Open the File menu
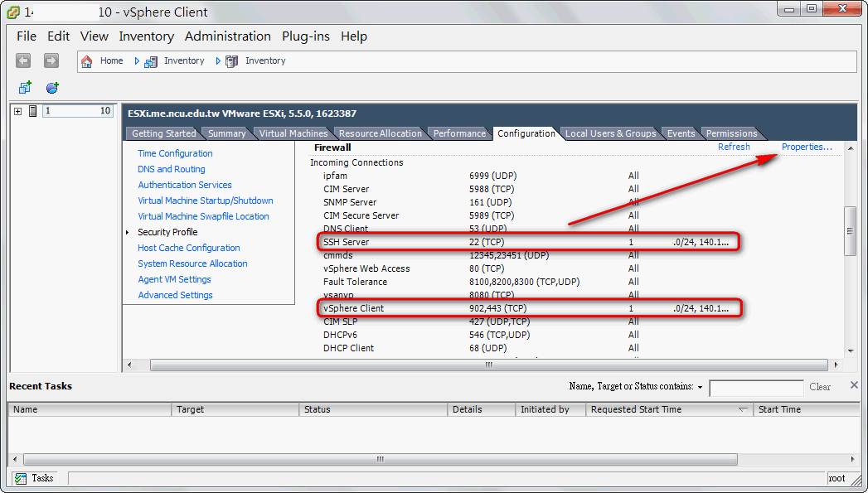 pyautogui.click(x=27, y=36)
